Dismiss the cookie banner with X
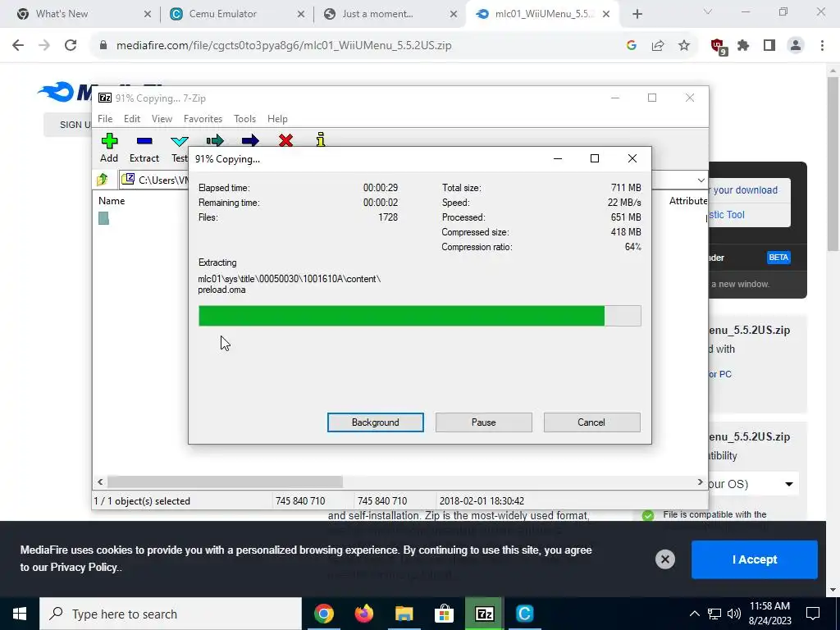This screenshot has height=630, width=840. (664, 559)
